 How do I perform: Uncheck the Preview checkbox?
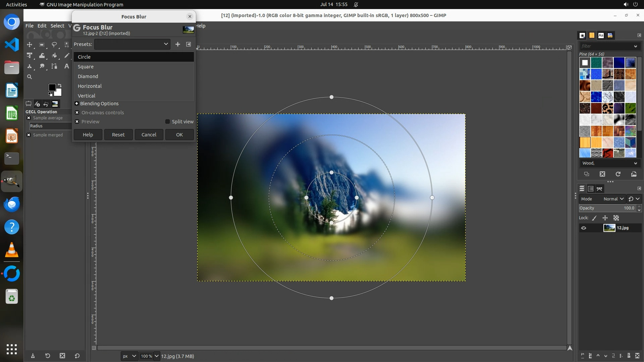click(x=77, y=122)
